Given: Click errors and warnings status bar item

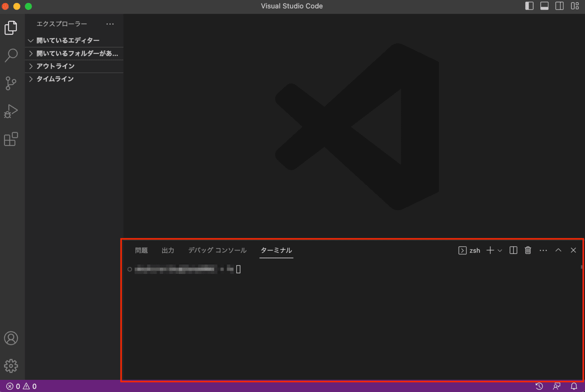Looking at the screenshot, I should click(21, 386).
